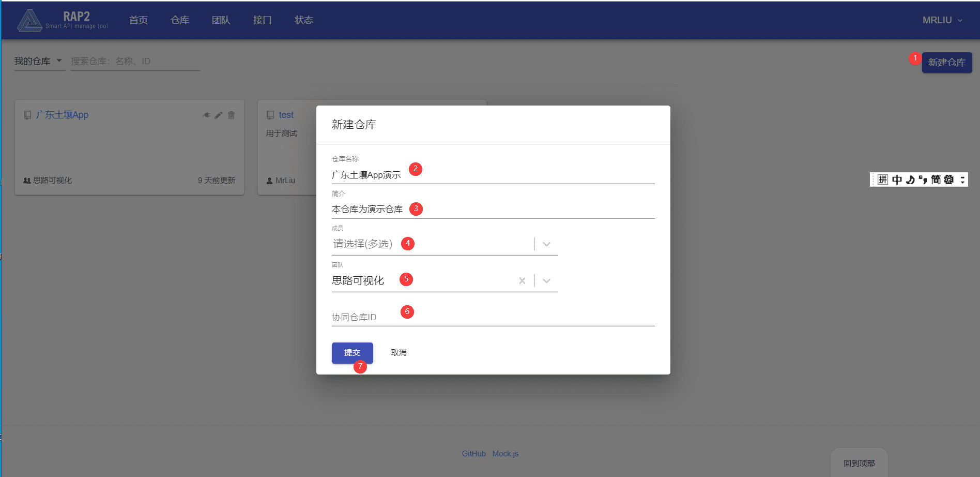The height and width of the screenshot is (477, 980).
Task: Clear the 思路可视化 team selection with X
Action: click(522, 281)
